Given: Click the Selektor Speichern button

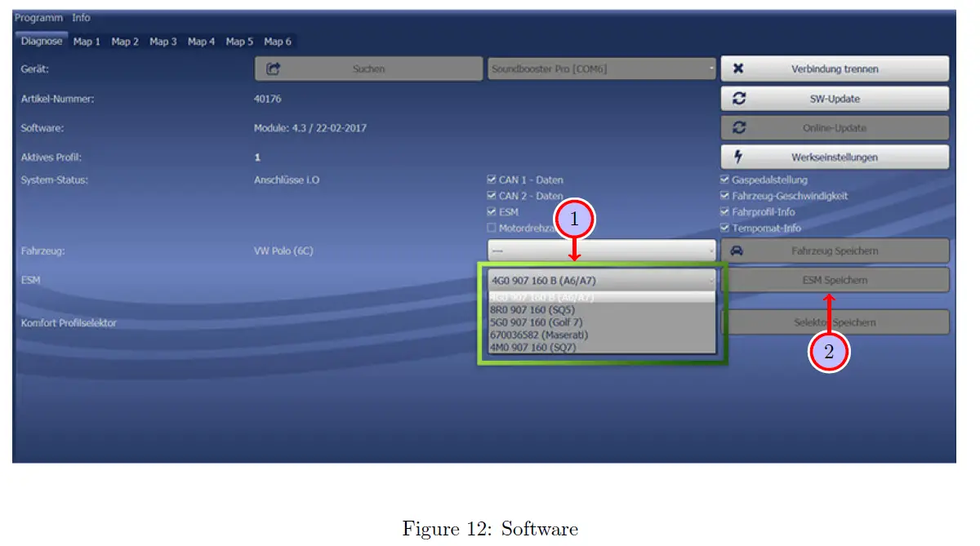Looking at the screenshot, I should tap(835, 322).
